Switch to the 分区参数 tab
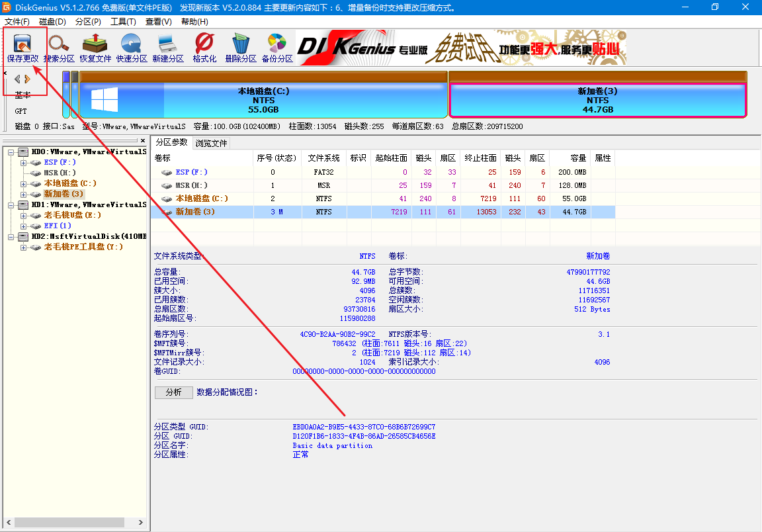The height and width of the screenshot is (532, 762). point(171,142)
